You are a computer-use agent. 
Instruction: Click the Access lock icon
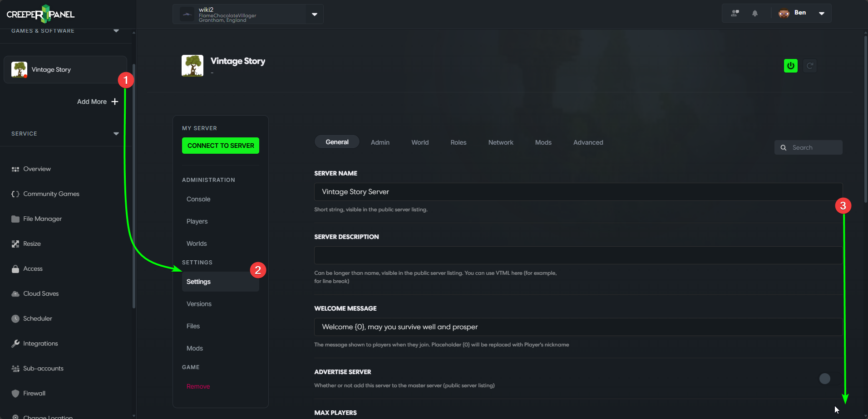(15, 269)
